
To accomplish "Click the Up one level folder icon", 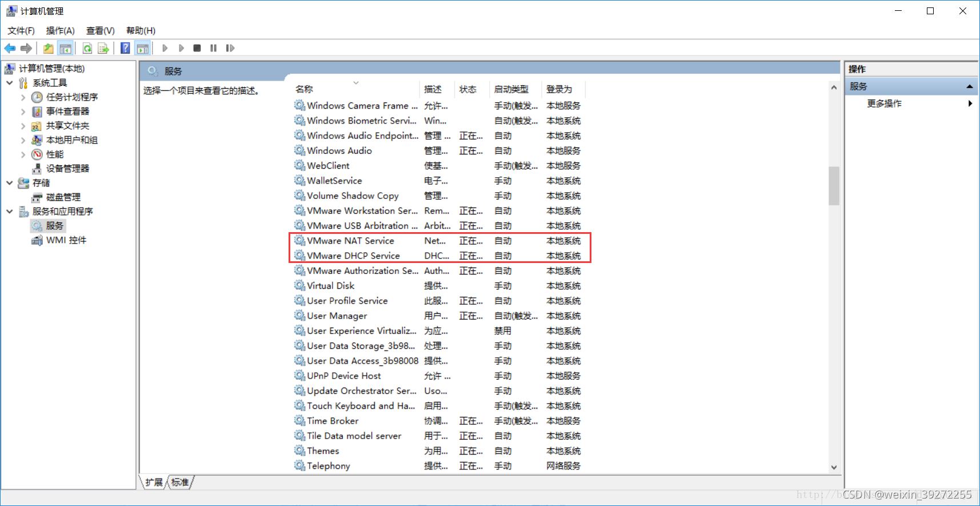I will (x=49, y=49).
